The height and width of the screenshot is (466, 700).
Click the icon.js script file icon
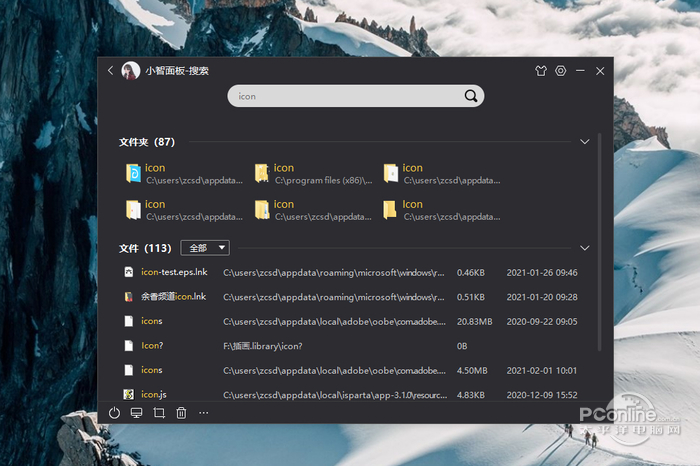point(129,394)
